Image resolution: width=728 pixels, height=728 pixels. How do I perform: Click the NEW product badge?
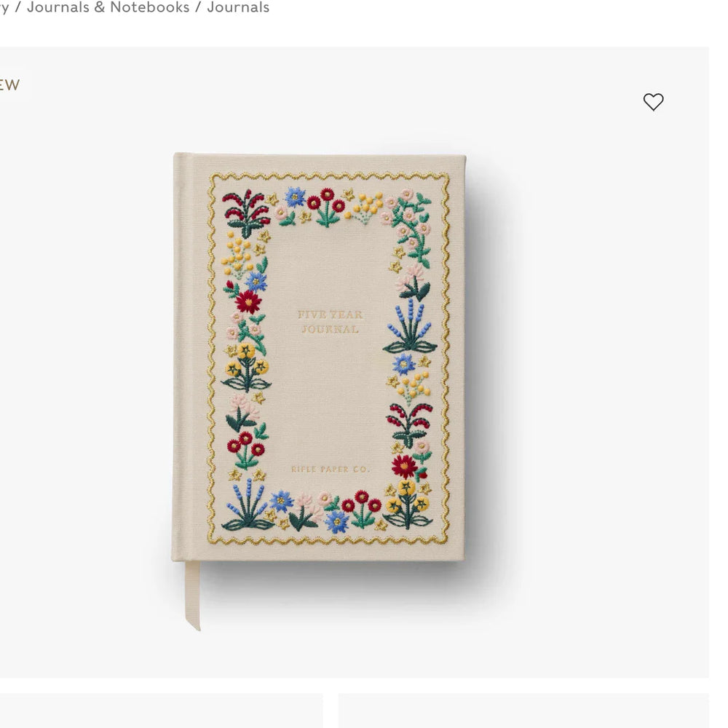(x=9, y=85)
